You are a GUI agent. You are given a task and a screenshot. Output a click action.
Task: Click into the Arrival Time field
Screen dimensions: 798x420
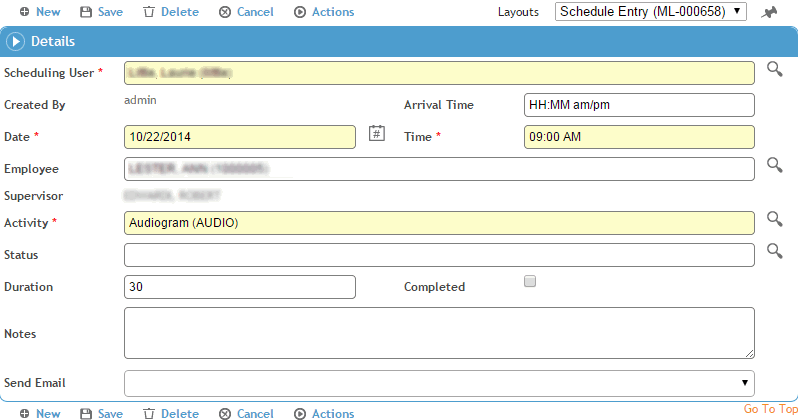pos(638,105)
